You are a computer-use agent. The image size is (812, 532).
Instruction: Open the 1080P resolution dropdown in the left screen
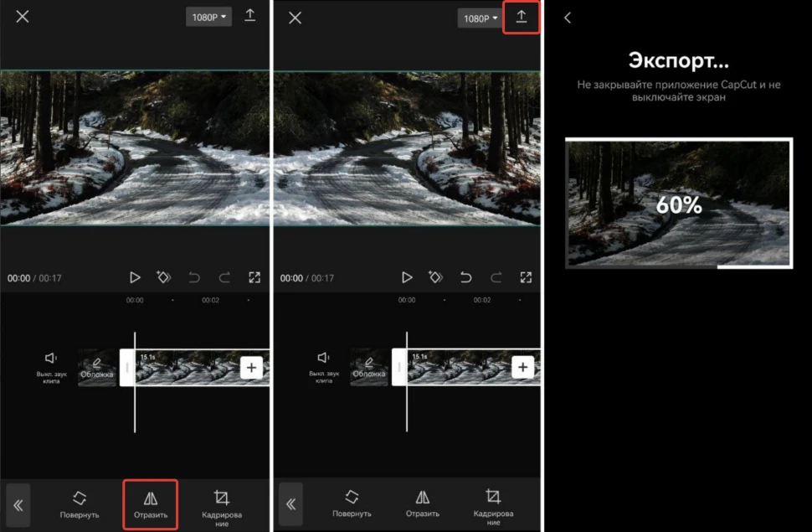(208, 17)
